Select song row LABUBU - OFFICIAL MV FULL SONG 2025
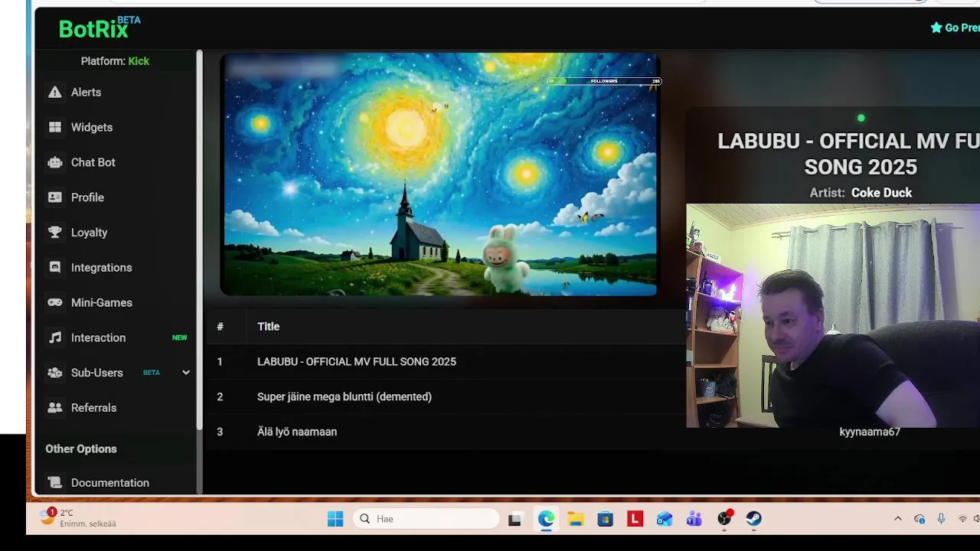Screen dimensions: 980x551 [446, 362]
